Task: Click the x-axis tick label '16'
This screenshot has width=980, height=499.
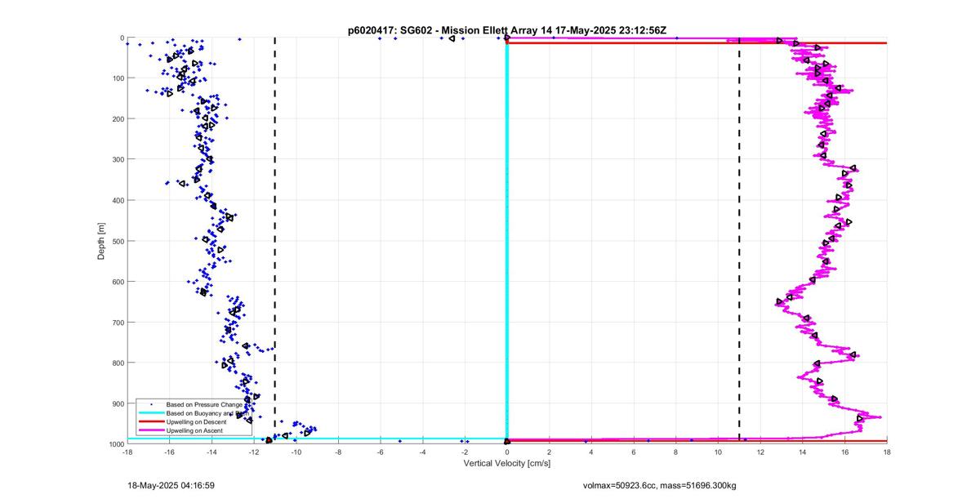Action: click(844, 452)
